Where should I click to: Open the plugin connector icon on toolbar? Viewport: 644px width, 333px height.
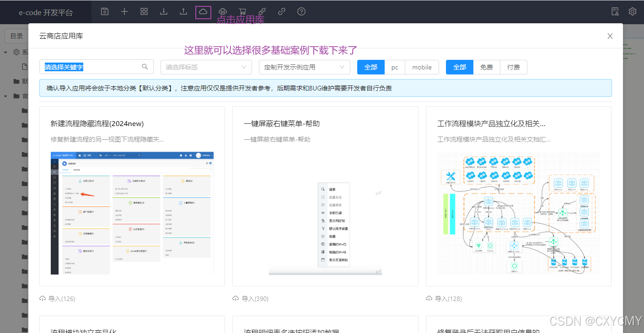click(x=262, y=11)
